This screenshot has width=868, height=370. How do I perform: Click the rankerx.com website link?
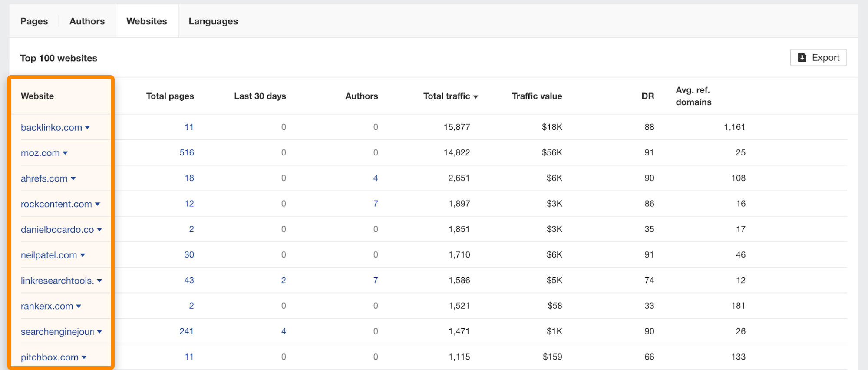pyautogui.click(x=47, y=306)
